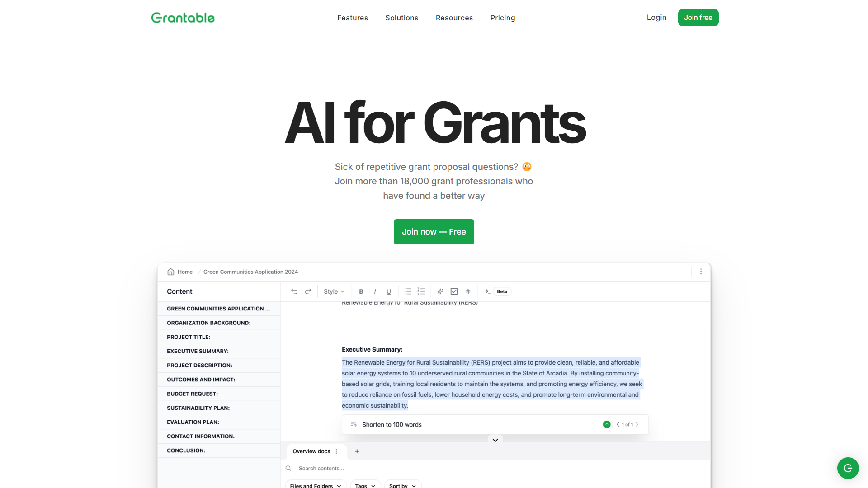Click the green submit arrow for Shorten prompt
This screenshot has width=868, height=488.
tap(606, 424)
